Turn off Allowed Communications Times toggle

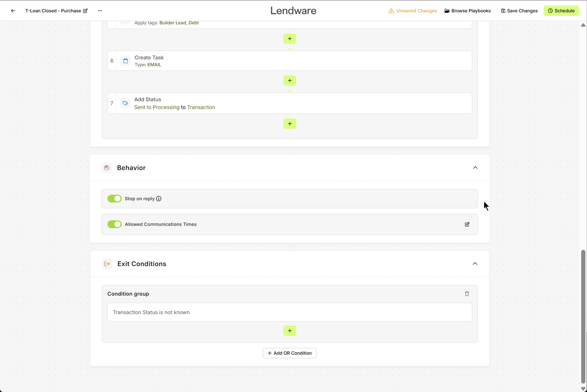(115, 224)
